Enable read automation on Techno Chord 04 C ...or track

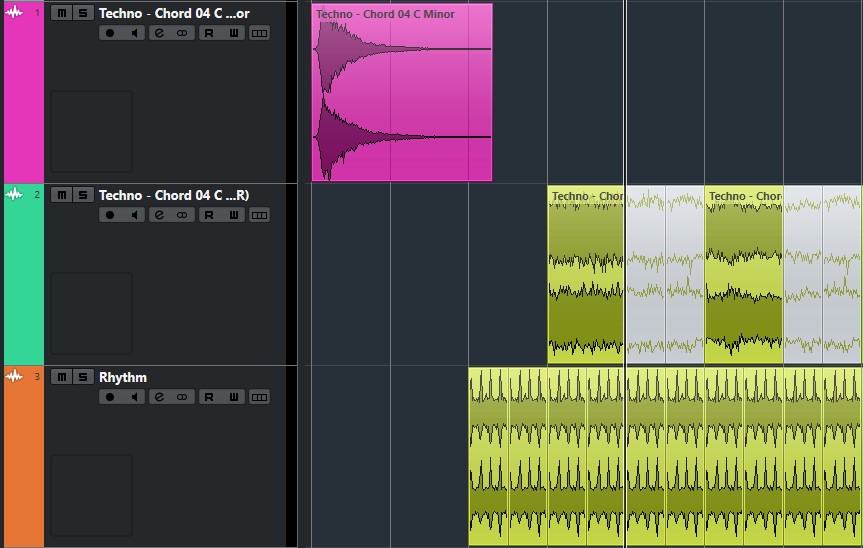(209, 33)
